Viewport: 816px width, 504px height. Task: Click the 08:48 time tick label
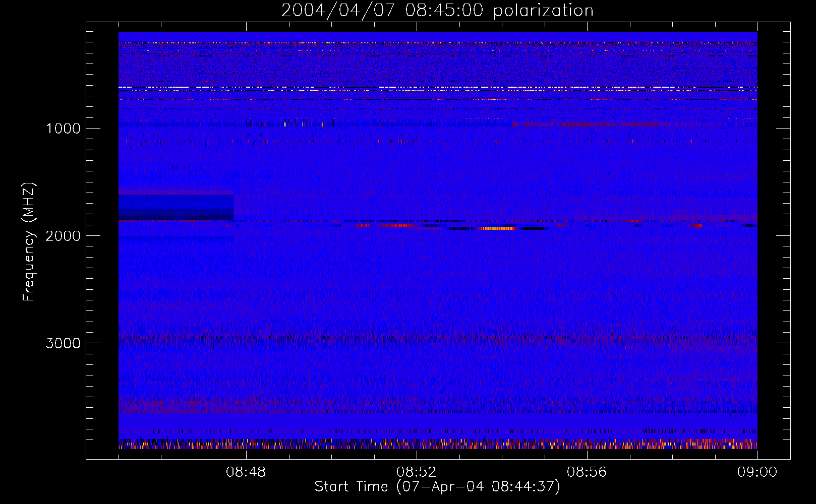tap(246, 472)
